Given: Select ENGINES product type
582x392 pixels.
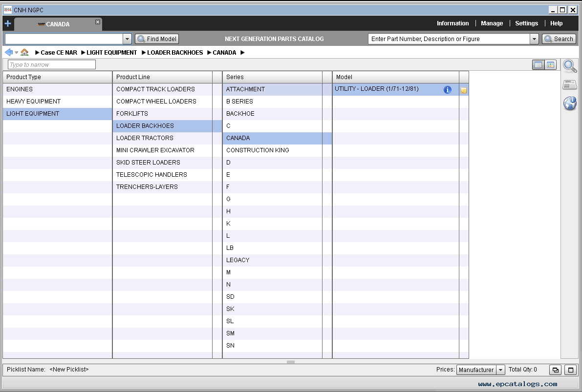Looking at the screenshot, I should 58,89.
